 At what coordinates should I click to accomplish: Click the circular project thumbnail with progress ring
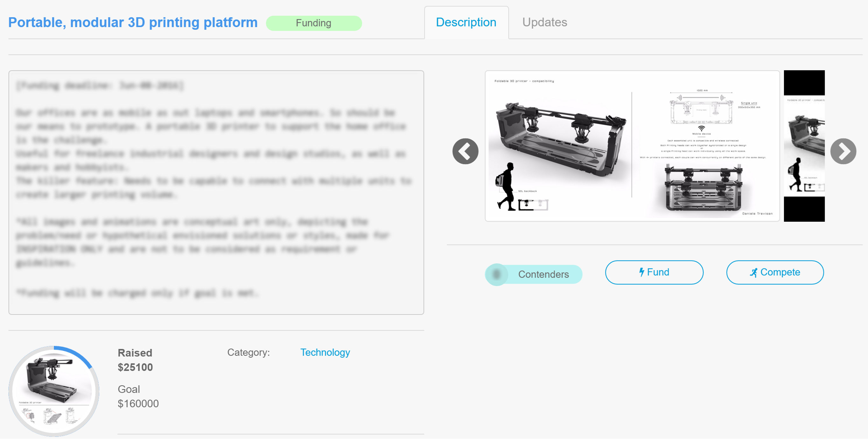click(54, 391)
